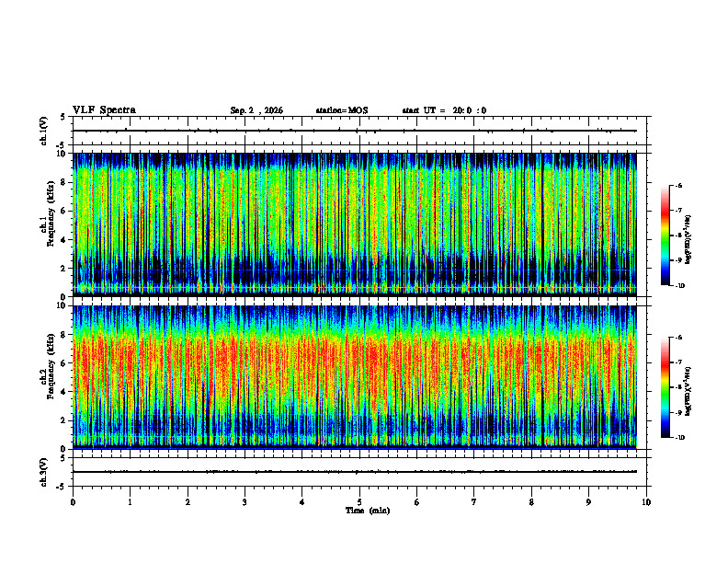Viewport: 728px width, 563px height.
Task: Click the station=MOS label
Action: (342, 110)
